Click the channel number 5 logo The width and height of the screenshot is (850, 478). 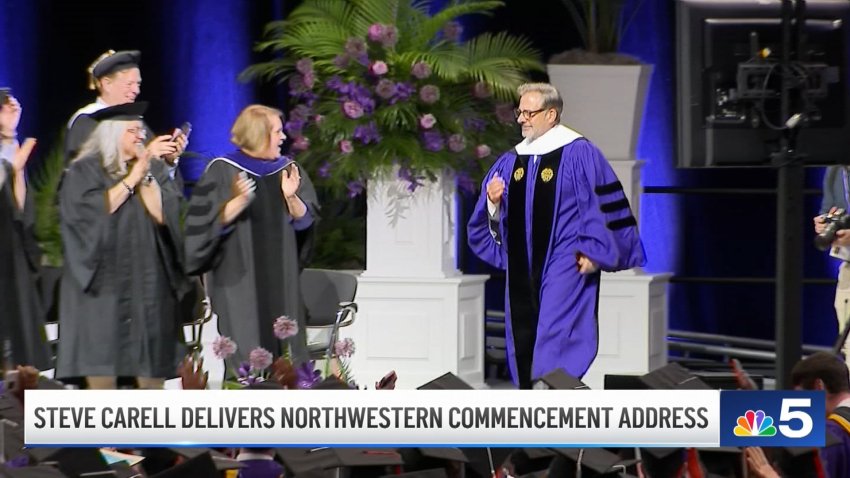[x=796, y=418]
